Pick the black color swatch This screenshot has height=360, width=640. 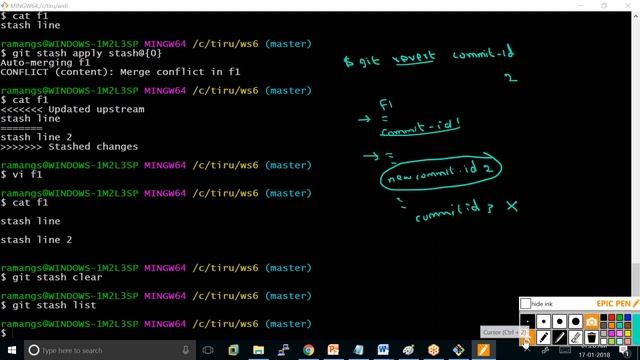click(604, 317)
